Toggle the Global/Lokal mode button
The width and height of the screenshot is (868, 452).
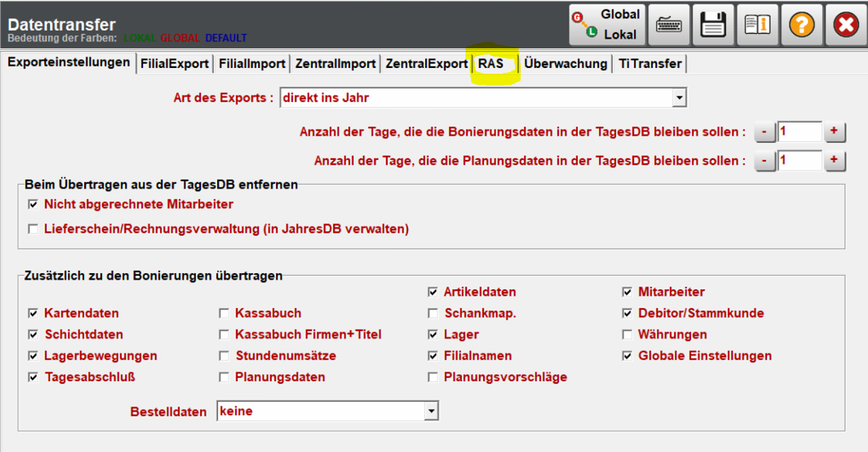pyautogui.click(x=607, y=24)
